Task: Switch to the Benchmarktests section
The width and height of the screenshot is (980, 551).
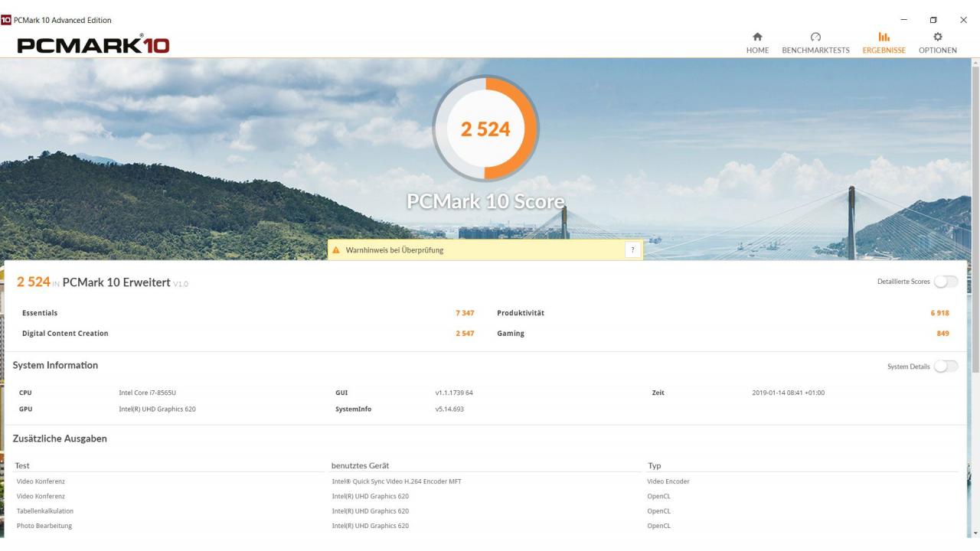Action: [x=815, y=42]
